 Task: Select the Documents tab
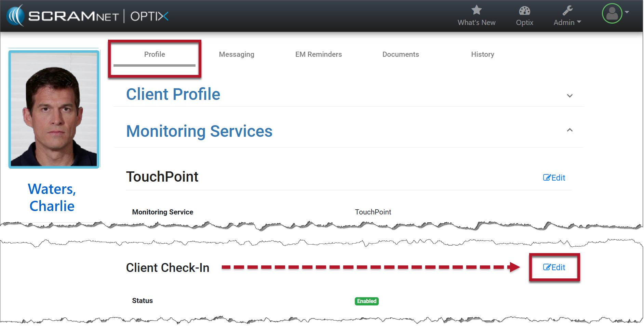click(400, 54)
